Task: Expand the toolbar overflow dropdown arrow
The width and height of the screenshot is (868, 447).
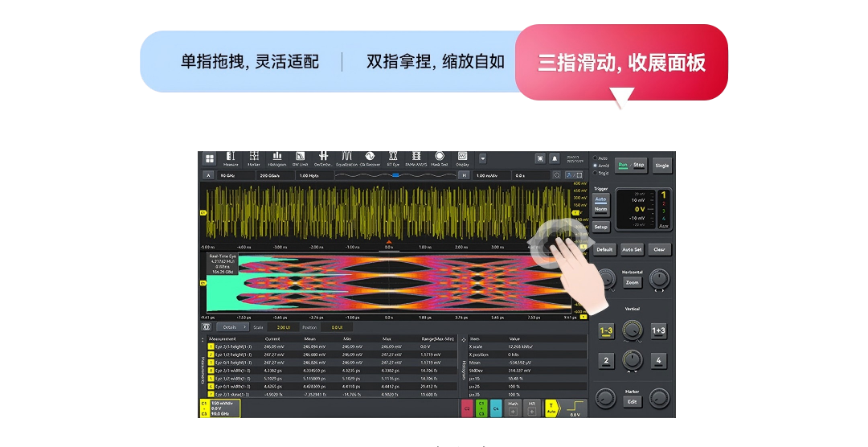Action: click(x=482, y=158)
